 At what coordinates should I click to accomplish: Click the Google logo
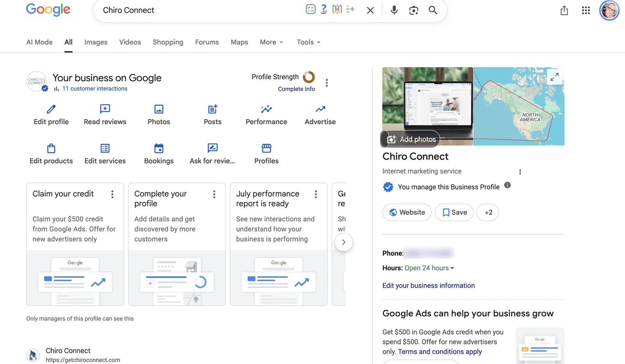pyautogui.click(x=48, y=10)
